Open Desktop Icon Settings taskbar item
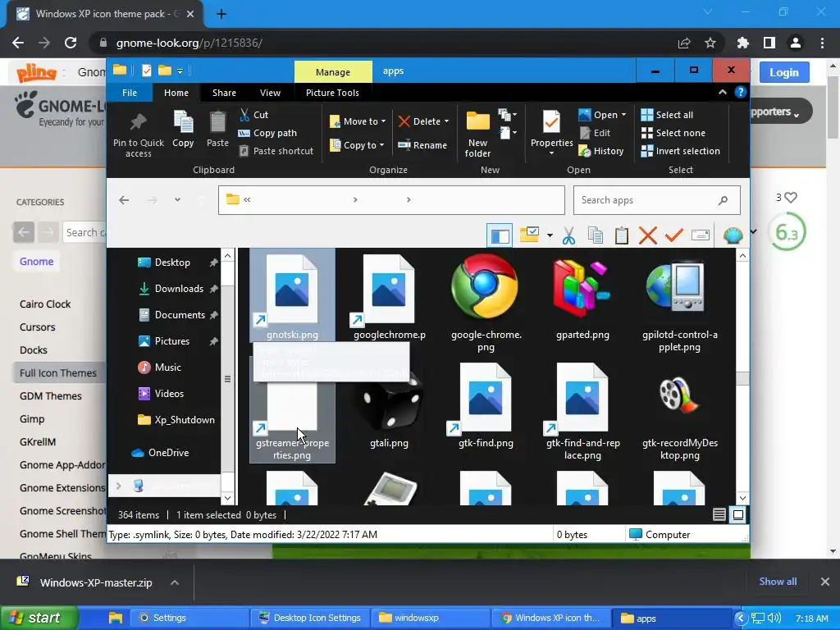This screenshot has height=630, width=840. (309, 618)
